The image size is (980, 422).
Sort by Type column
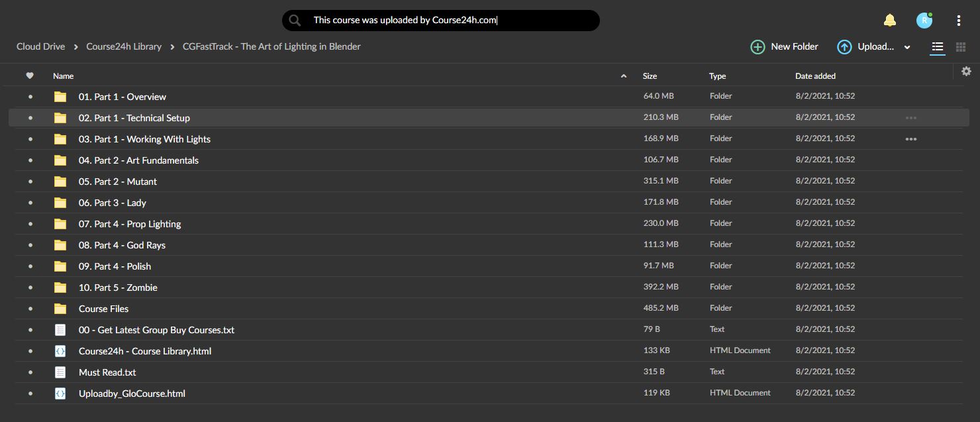click(x=718, y=76)
